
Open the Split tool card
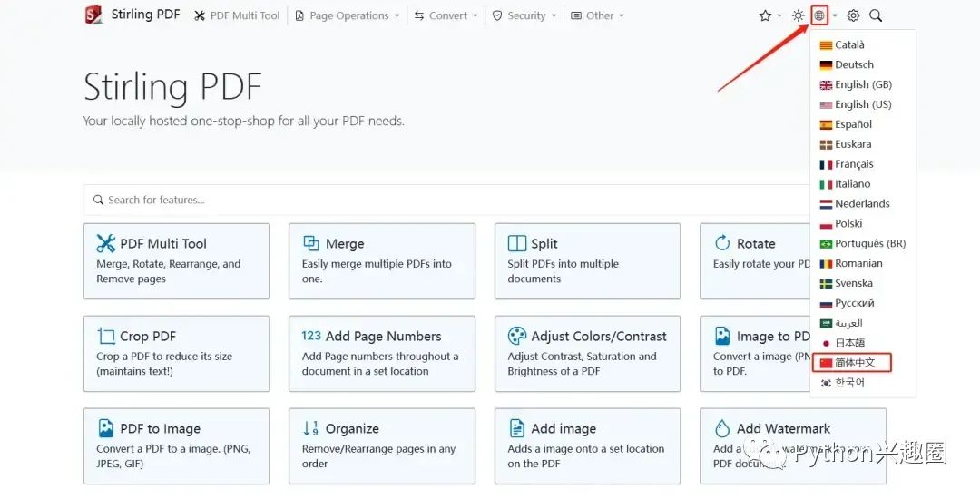coord(587,261)
